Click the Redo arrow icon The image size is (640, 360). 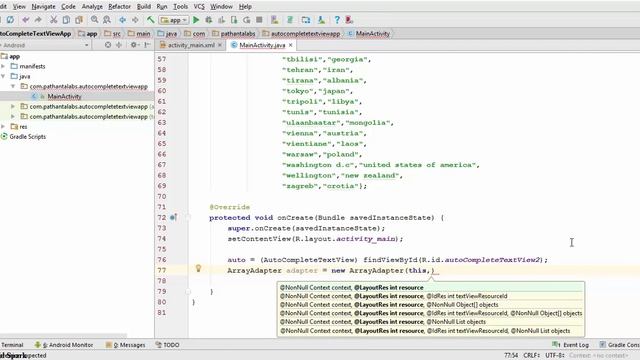point(38,20)
